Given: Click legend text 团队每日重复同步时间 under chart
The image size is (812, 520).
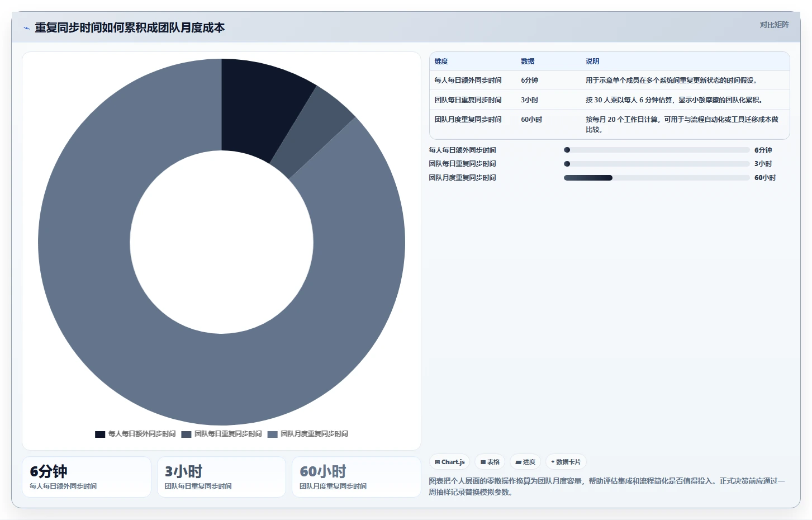Looking at the screenshot, I should 228,434.
